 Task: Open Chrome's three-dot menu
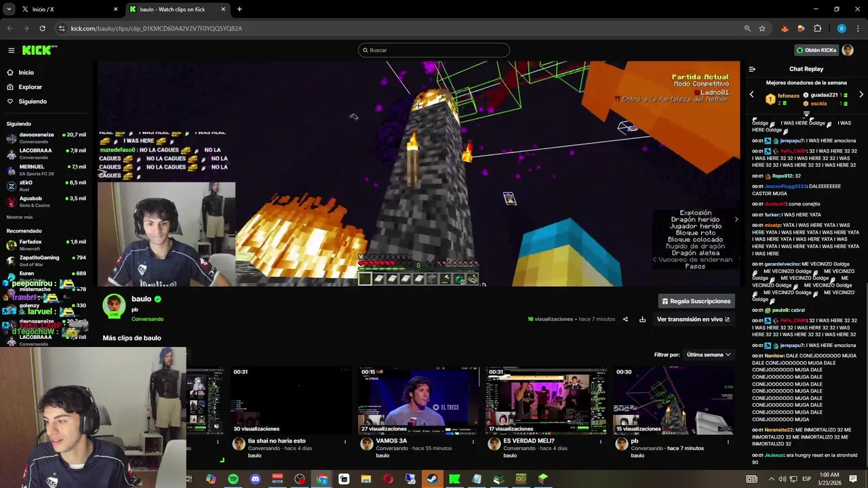click(859, 28)
